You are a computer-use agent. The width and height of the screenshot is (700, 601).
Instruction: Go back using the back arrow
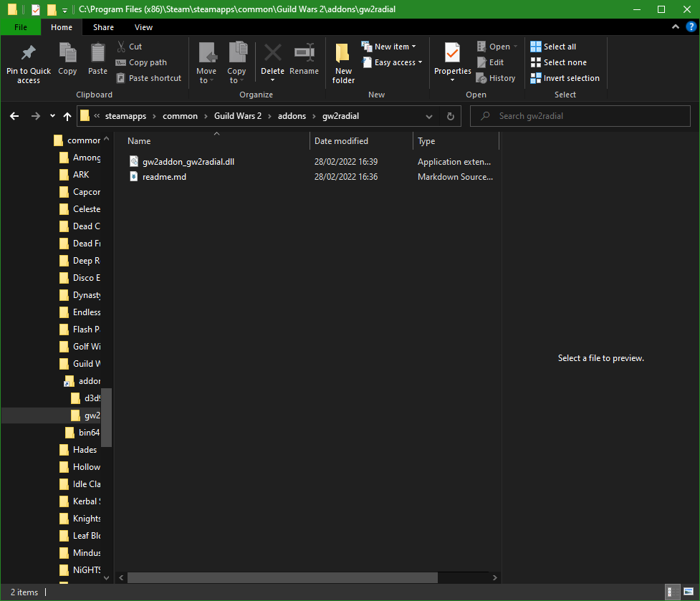14,115
